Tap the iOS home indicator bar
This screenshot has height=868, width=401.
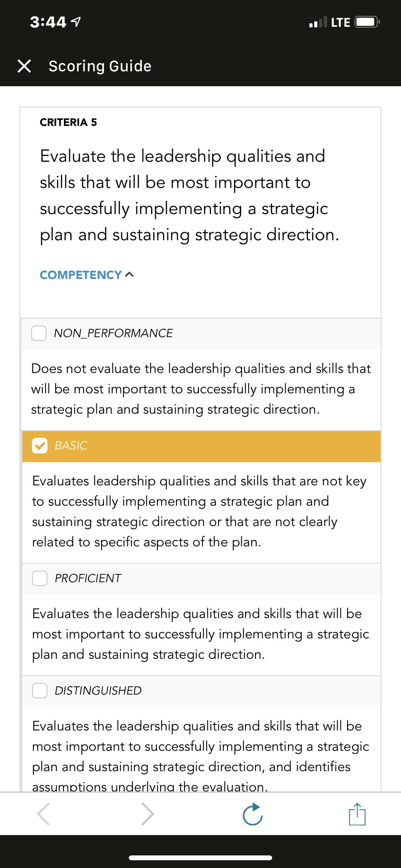[200, 857]
